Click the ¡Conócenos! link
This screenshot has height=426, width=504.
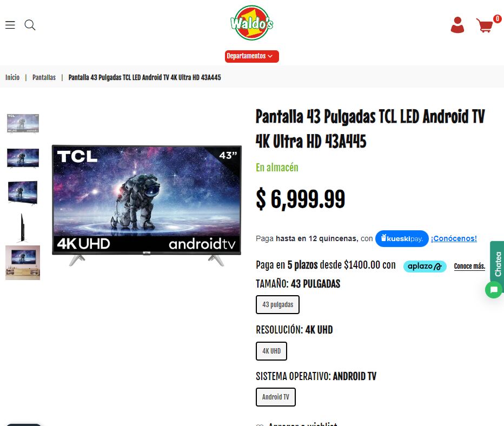click(454, 239)
